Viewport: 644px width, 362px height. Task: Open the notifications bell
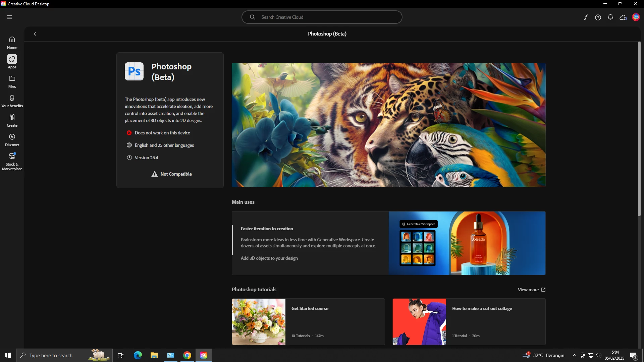tap(610, 17)
